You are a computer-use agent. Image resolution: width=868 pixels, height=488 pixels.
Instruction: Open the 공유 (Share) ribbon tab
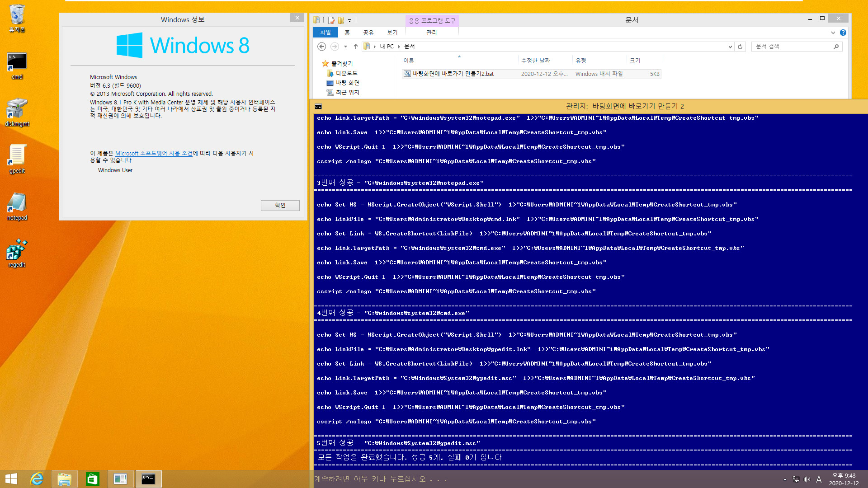tap(368, 33)
